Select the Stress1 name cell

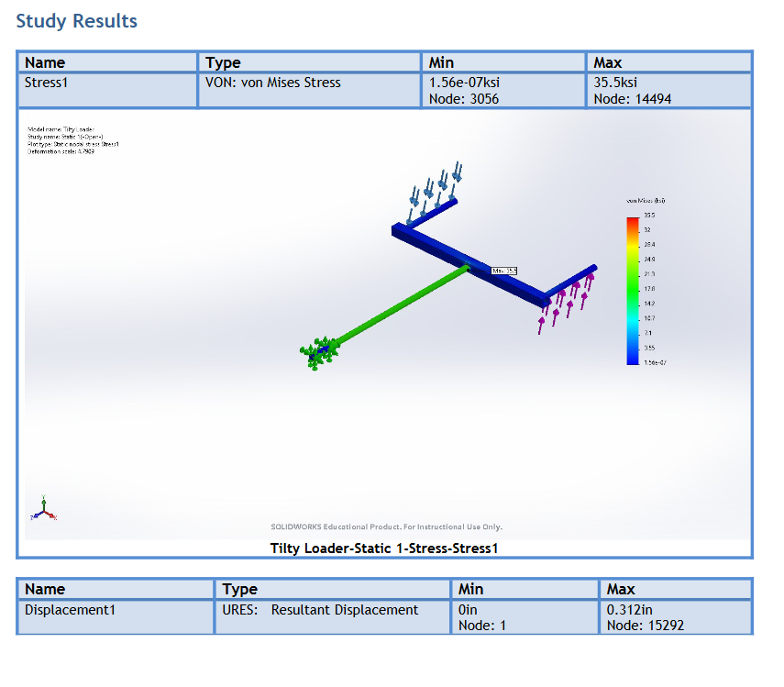tap(107, 90)
